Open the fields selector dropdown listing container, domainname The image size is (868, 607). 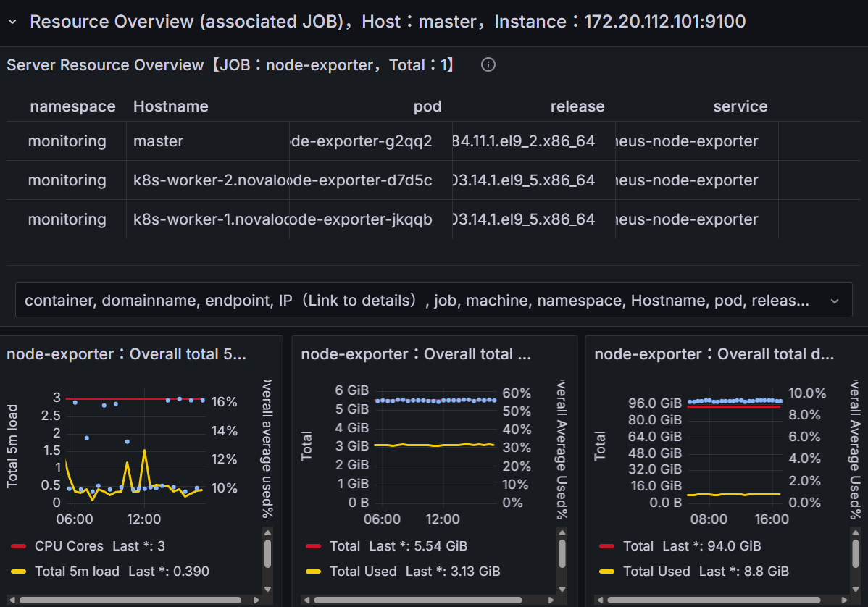433,300
